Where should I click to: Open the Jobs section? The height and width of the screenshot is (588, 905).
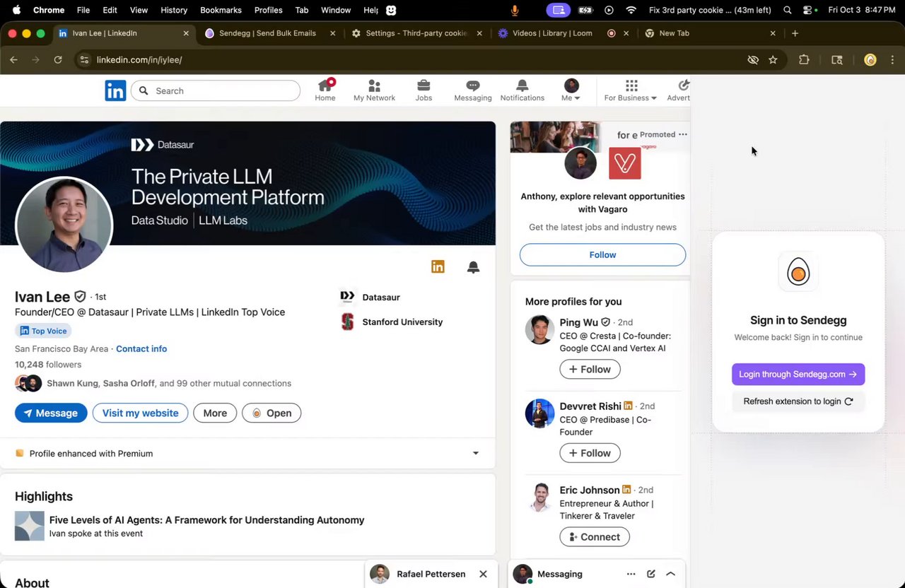pyautogui.click(x=424, y=90)
